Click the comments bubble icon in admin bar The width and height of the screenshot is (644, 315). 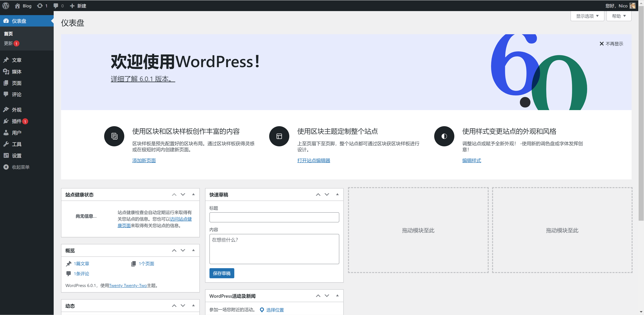(56, 6)
